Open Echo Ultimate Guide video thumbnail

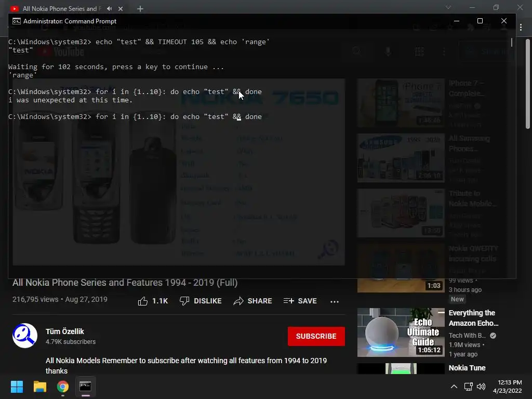(401, 332)
